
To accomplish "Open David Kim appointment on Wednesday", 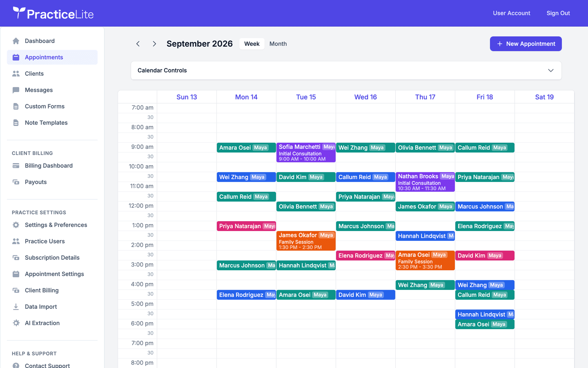I will 365,295.
